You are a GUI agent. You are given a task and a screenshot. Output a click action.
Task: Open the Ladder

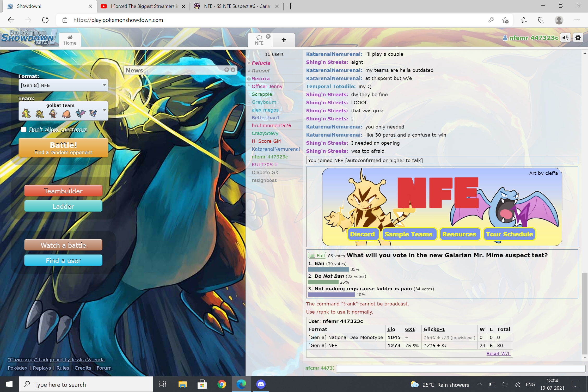pyautogui.click(x=63, y=206)
